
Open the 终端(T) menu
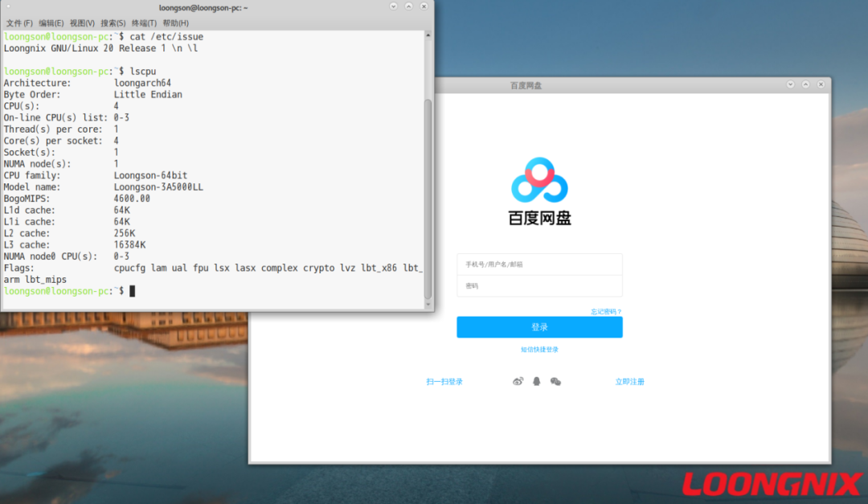click(x=142, y=23)
